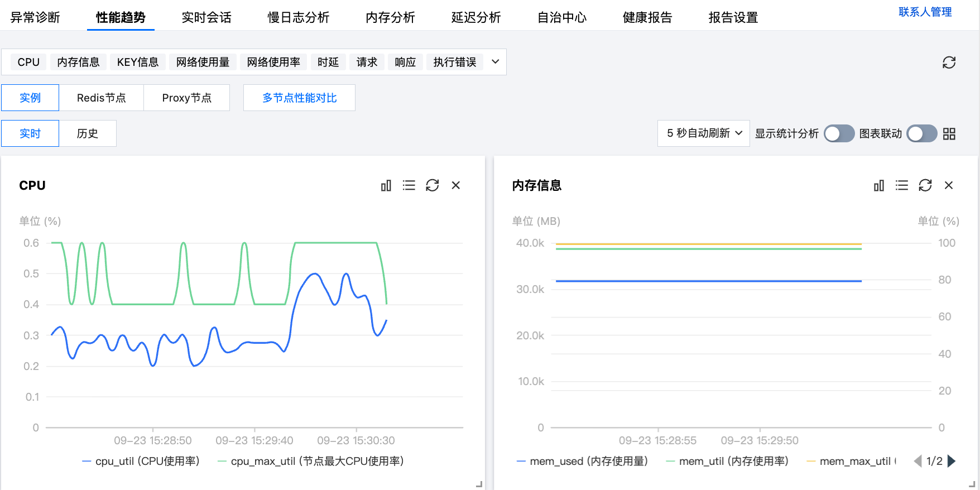Viewport: 980px width, 490px height.
Task: Switch to the 慢日志分析 tab
Action: pos(298,18)
